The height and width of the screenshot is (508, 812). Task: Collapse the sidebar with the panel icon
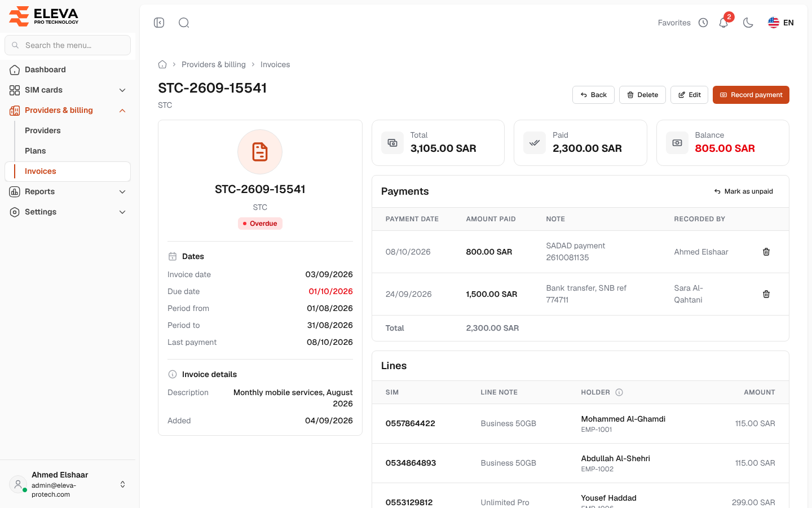pyautogui.click(x=159, y=23)
